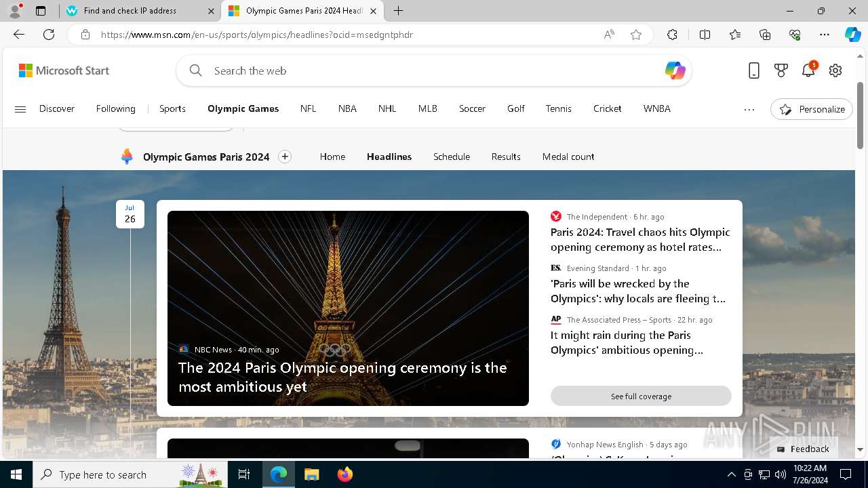868x488 pixels.
Task: Open Browser essentials panel
Action: pos(795,35)
